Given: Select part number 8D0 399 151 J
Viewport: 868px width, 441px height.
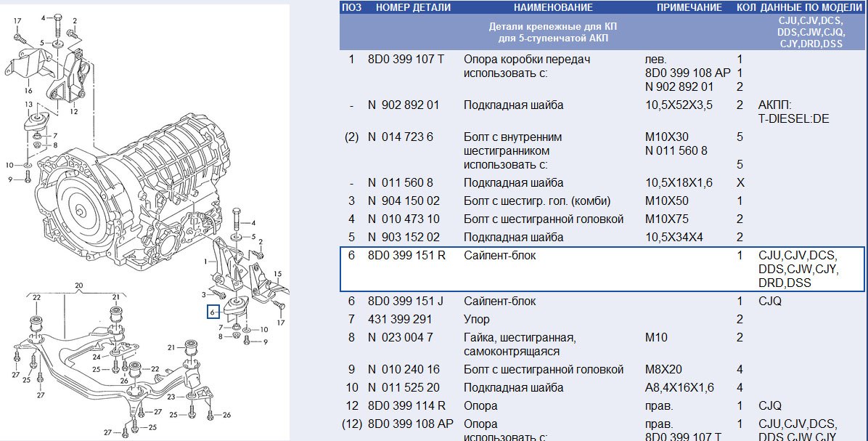Looking at the screenshot, I should click(x=405, y=302).
